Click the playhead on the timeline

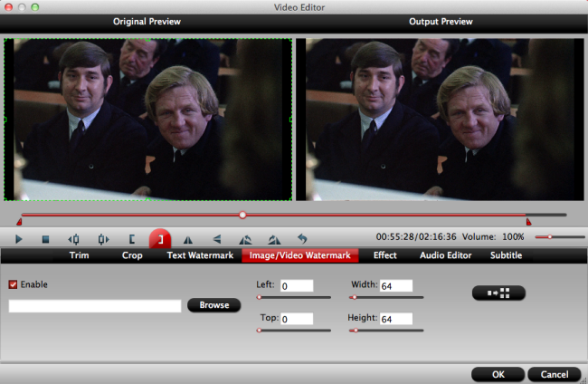point(242,215)
